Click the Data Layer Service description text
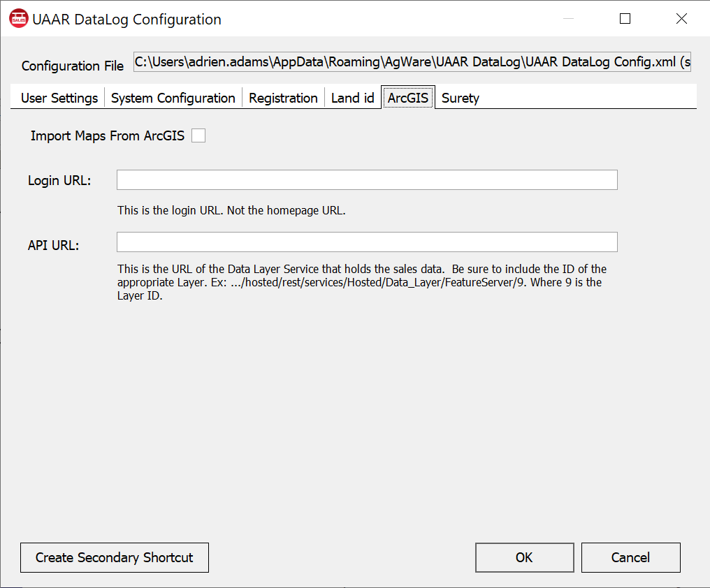Viewport: 710px width, 588px height. (x=362, y=282)
